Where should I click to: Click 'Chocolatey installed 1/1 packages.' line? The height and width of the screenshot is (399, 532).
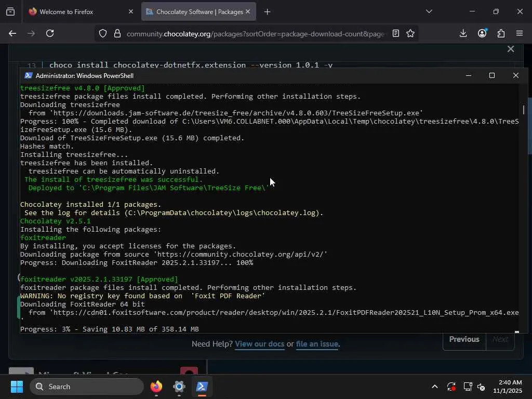(x=90, y=205)
